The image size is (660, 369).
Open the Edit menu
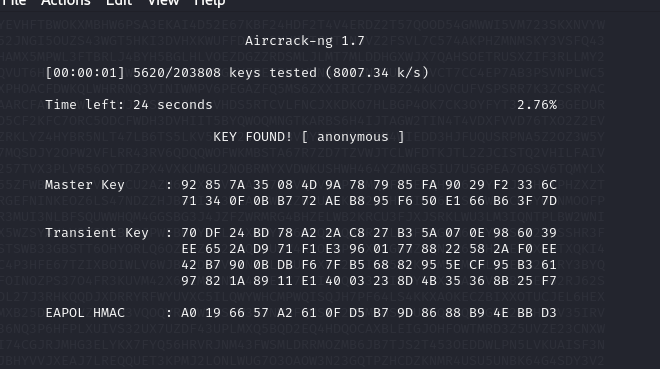(x=119, y=2)
